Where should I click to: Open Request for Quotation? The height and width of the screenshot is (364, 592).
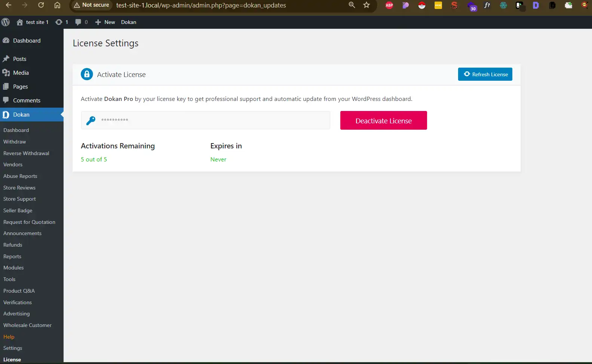(x=29, y=222)
